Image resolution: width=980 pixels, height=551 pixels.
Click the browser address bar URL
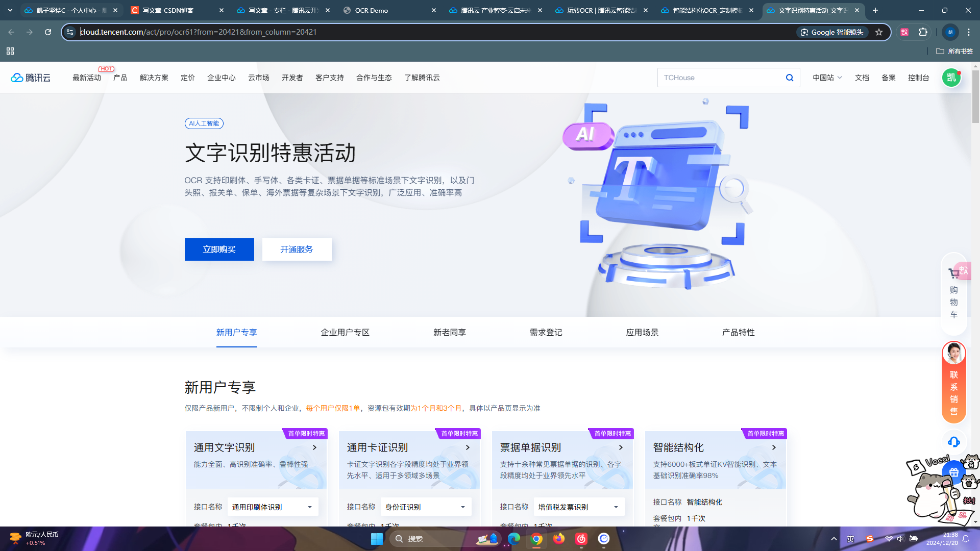(199, 32)
